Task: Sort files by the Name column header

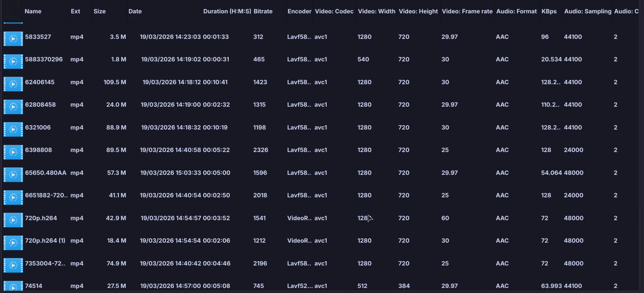Action: [x=33, y=11]
